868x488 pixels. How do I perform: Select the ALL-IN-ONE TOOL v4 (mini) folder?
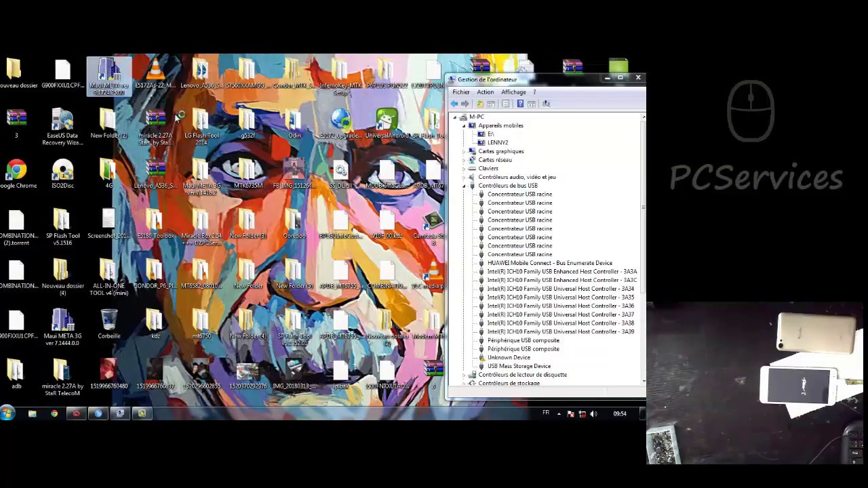pyautogui.click(x=108, y=278)
